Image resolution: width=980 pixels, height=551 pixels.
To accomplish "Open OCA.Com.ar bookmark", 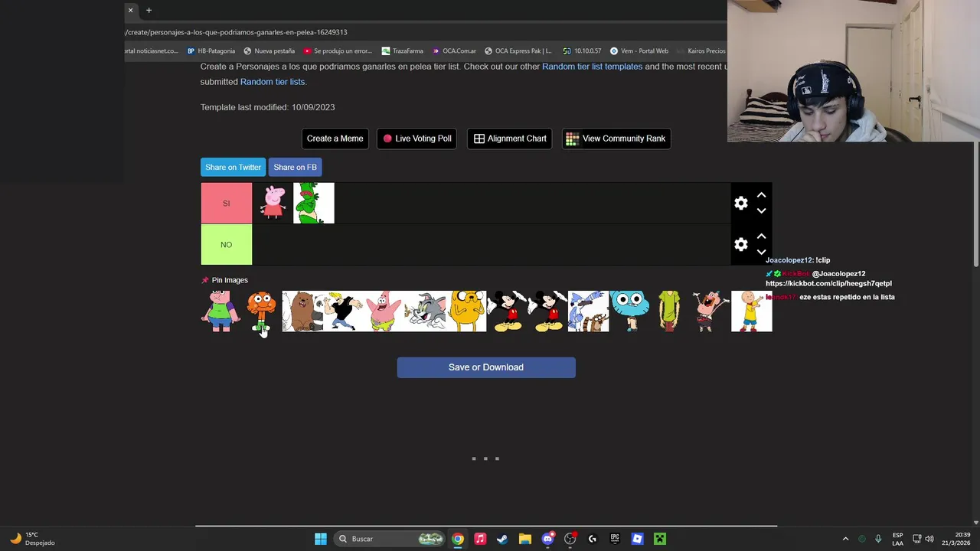I will [x=453, y=51].
